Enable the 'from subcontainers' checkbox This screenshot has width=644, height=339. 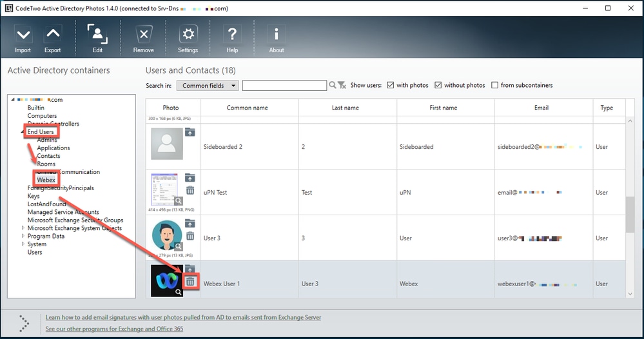(x=495, y=85)
